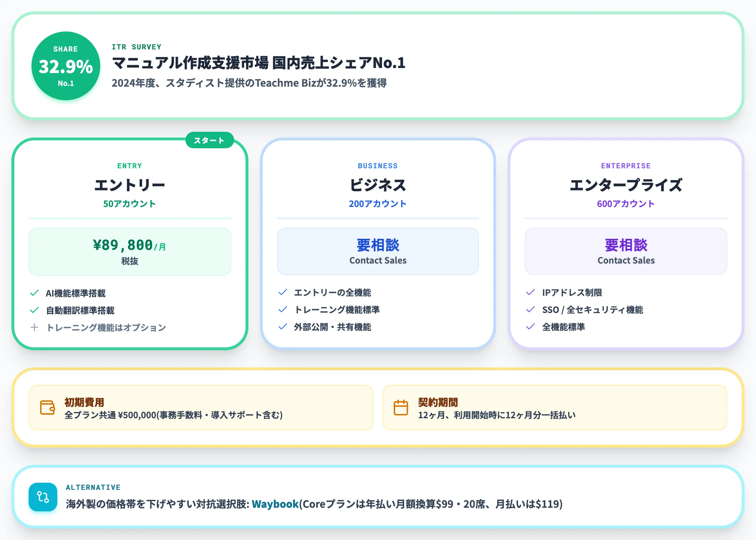The width and height of the screenshot is (756, 540).
Task: Click the checkmark next to AI機能標準搭載
Action: pos(34,293)
